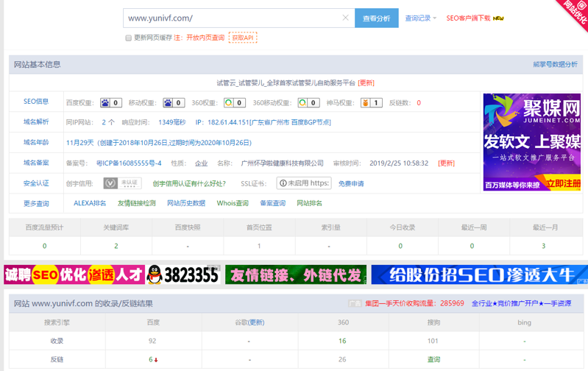Open Whois查询 link

233,203
